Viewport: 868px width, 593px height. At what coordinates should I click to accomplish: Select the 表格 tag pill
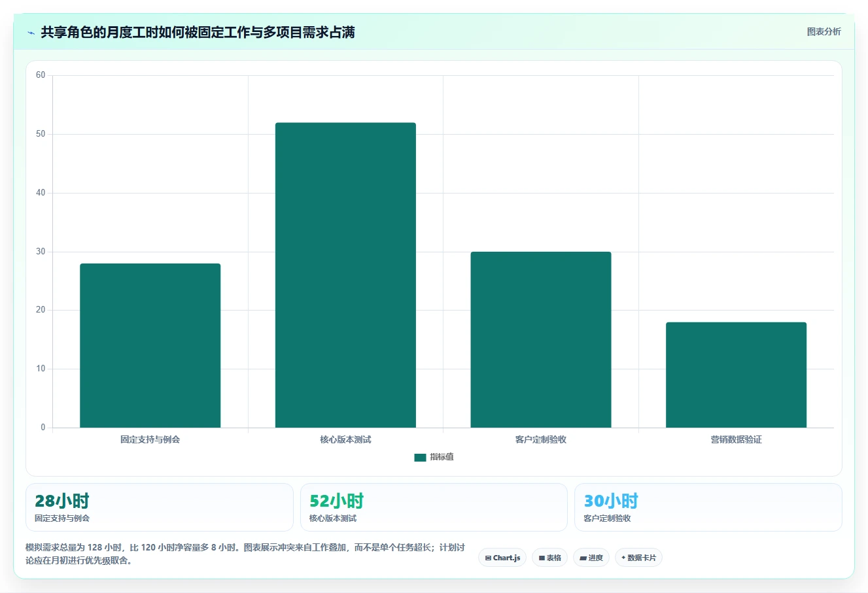pos(549,558)
